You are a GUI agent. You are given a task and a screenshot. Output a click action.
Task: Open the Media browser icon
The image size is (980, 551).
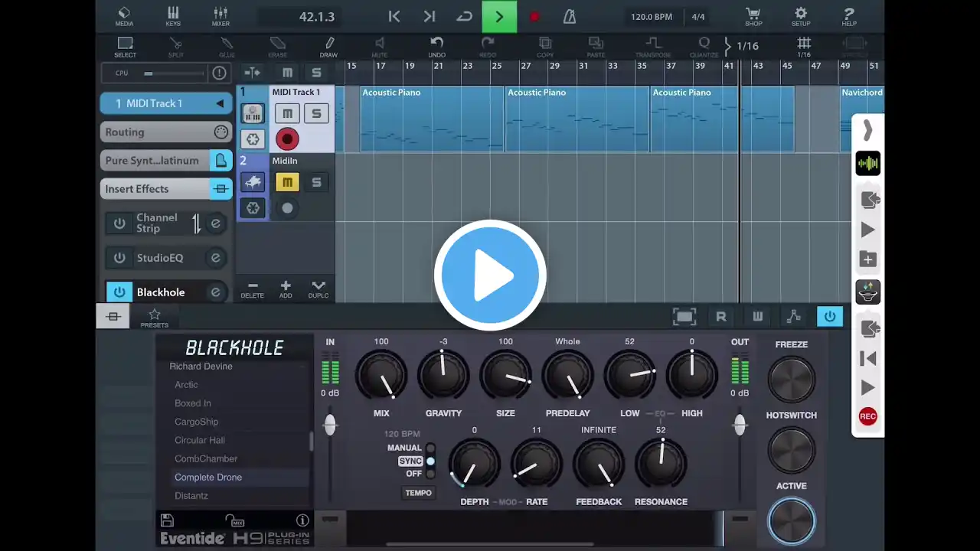point(124,16)
